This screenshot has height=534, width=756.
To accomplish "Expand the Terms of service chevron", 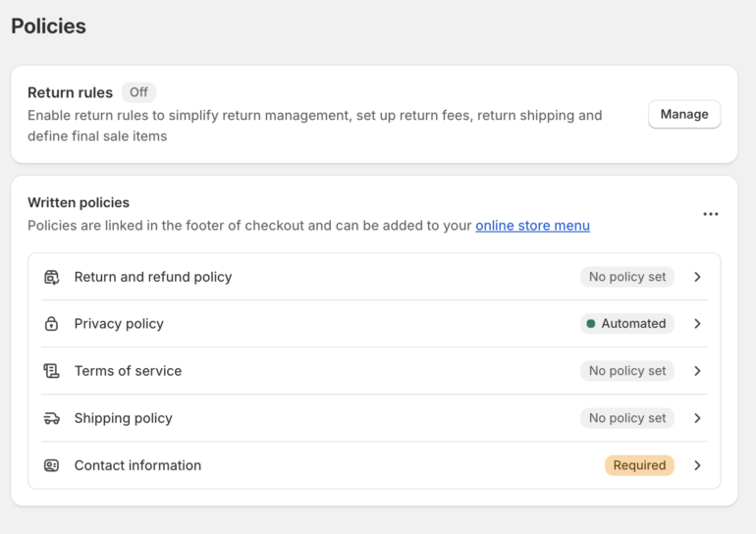I will coord(697,371).
